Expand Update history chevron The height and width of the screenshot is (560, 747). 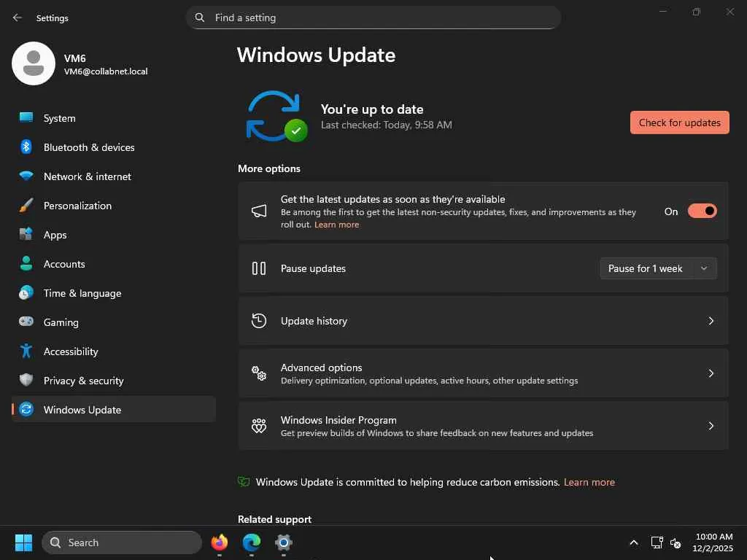[x=711, y=321]
